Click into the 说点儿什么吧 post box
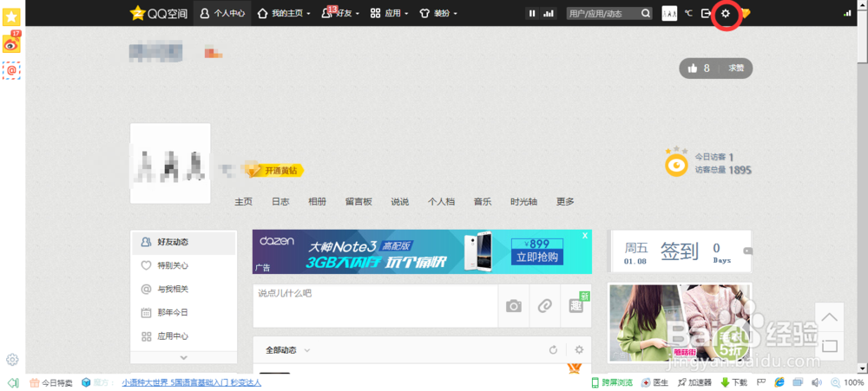 [x=375, y=306]
